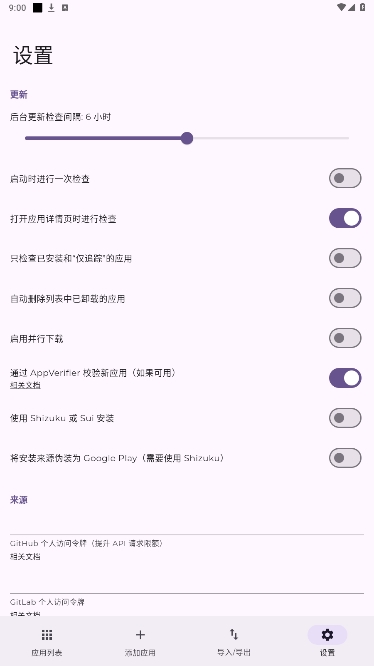Select the 设置 gear icon

(x=327, y=635)
